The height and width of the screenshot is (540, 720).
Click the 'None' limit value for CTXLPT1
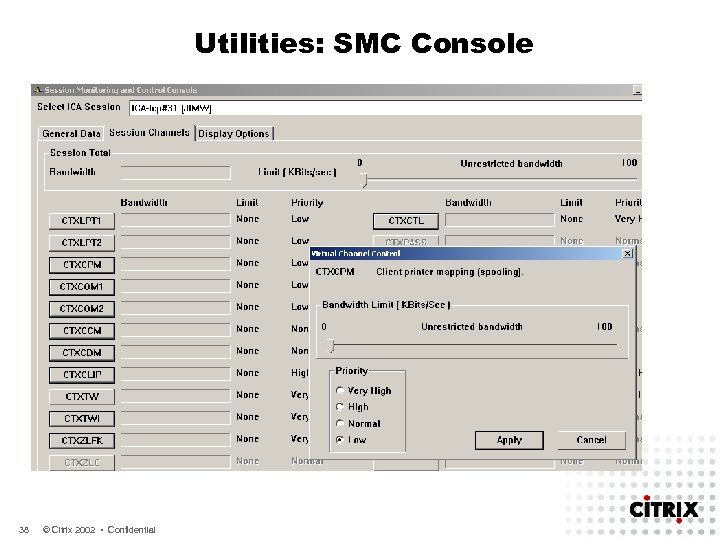click(248, 219)
